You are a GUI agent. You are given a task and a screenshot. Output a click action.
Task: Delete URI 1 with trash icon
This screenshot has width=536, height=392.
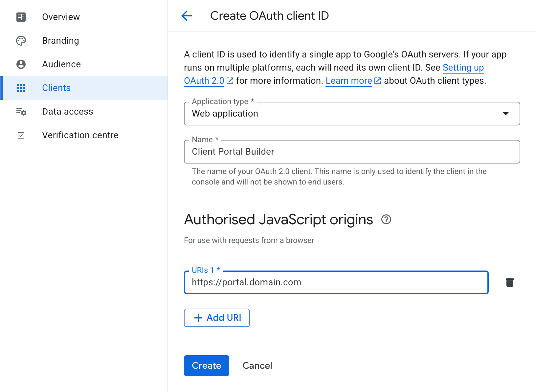pyautogui.click(x=509, y=282)
